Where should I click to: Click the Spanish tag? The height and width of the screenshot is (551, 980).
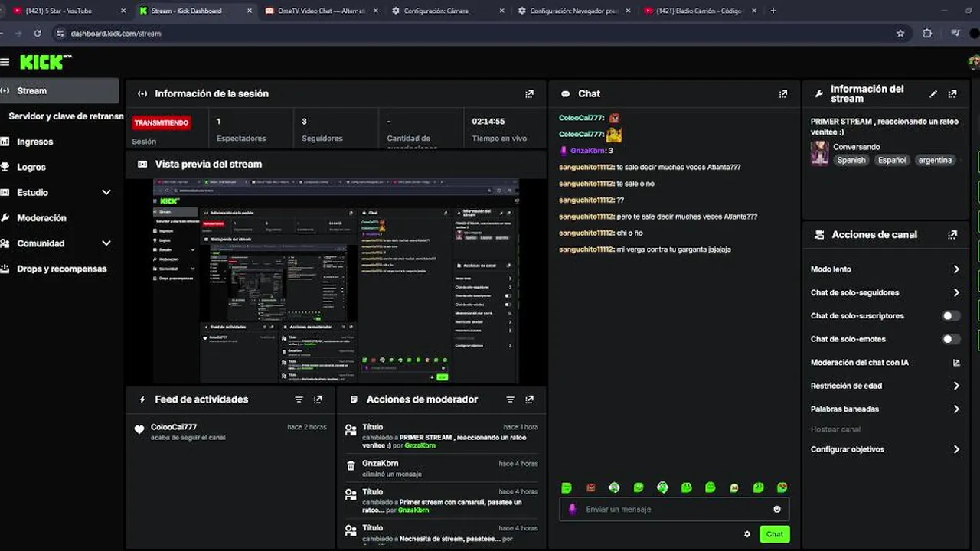click(x=851, y=161)
